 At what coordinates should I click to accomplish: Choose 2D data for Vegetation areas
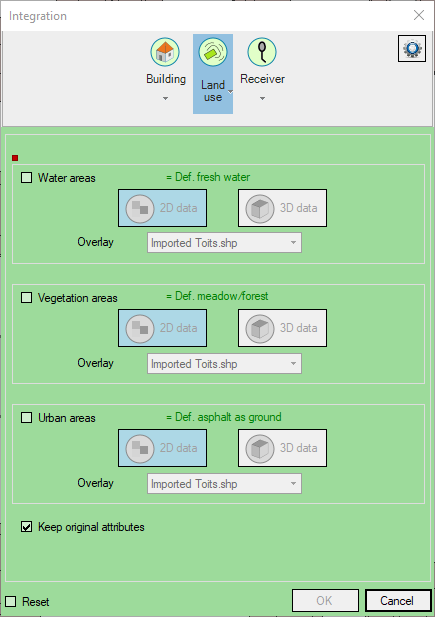click(x=162, y=328)
